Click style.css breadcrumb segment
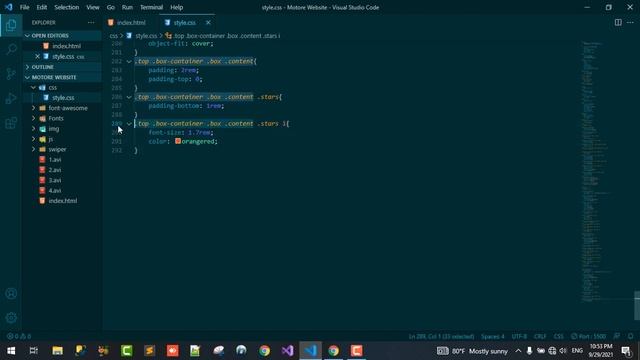640x360 pixels. [146, 36]
